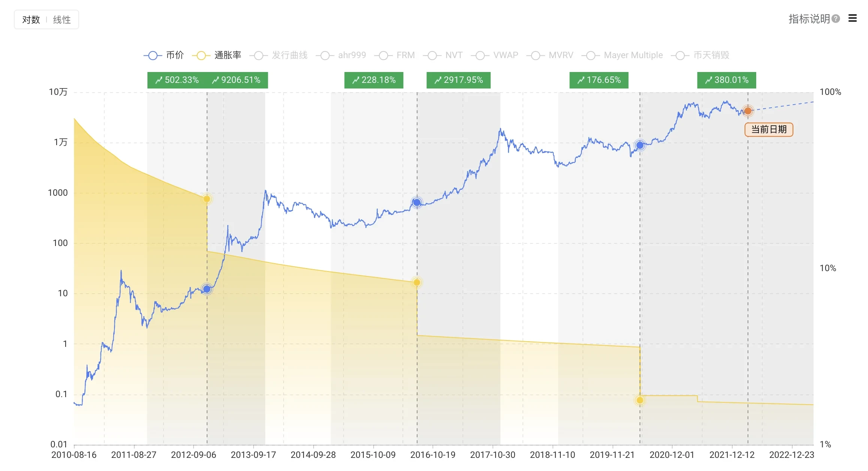Click blue price marker at 2016 halving

416,202
